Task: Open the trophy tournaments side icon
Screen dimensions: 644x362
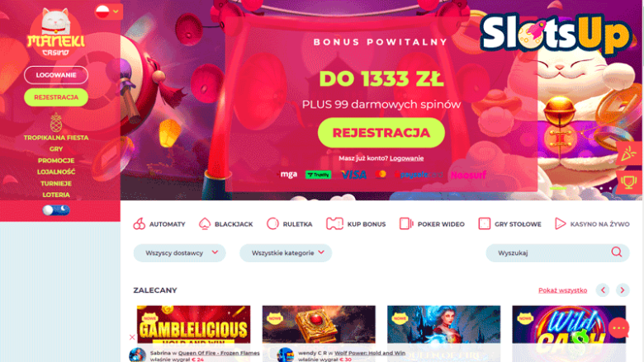Action: pyautogui.click(x=628, y=181)
